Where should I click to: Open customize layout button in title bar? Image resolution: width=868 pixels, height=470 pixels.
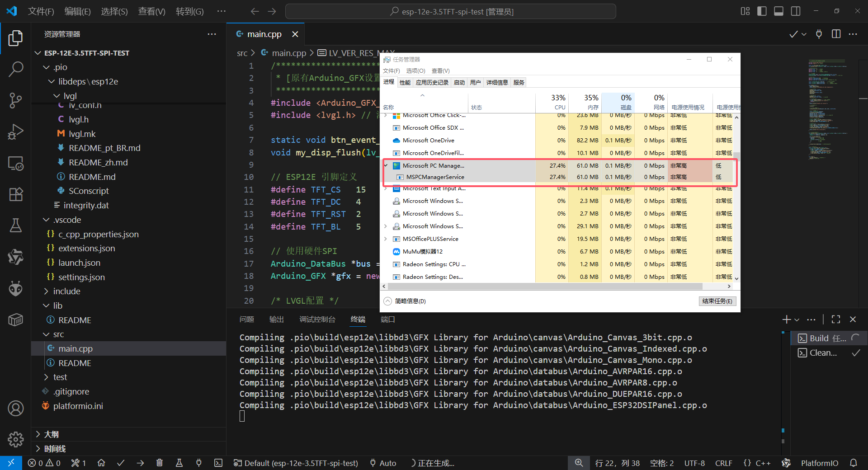coord(745,11)
